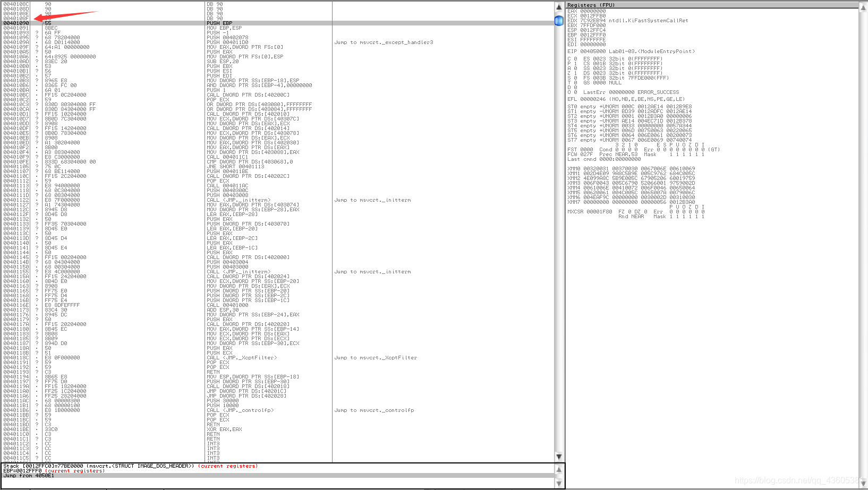This screenshot has height=490, width=868.
Task: Click the C 0 carry flag line
Action: pos(572,59)
